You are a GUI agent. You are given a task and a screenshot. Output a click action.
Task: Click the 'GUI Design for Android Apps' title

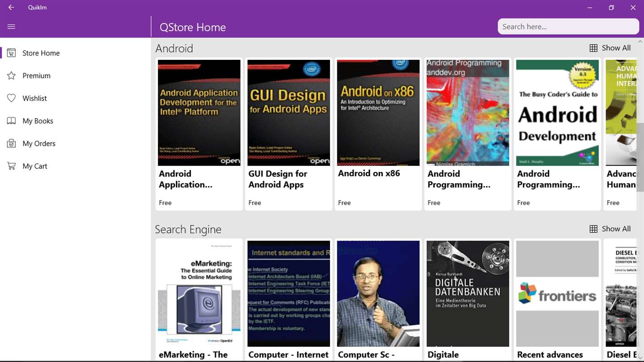pyautogui.click(x=278, y=179)
